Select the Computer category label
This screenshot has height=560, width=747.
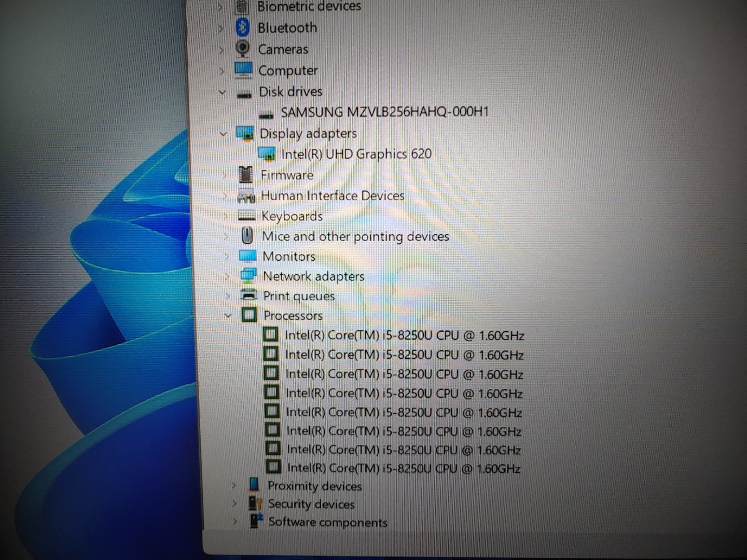[288, 71]
